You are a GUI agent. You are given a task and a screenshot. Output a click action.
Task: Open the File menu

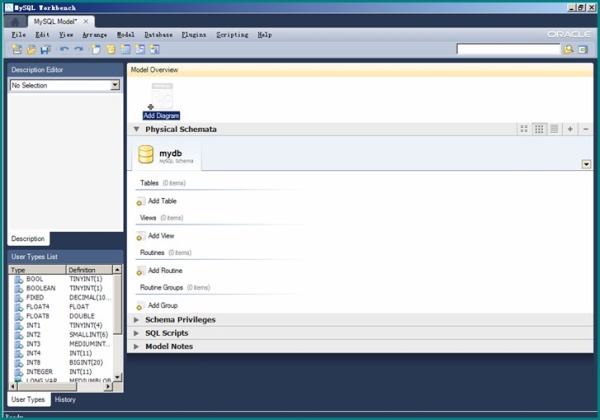[x=18, y=35]
